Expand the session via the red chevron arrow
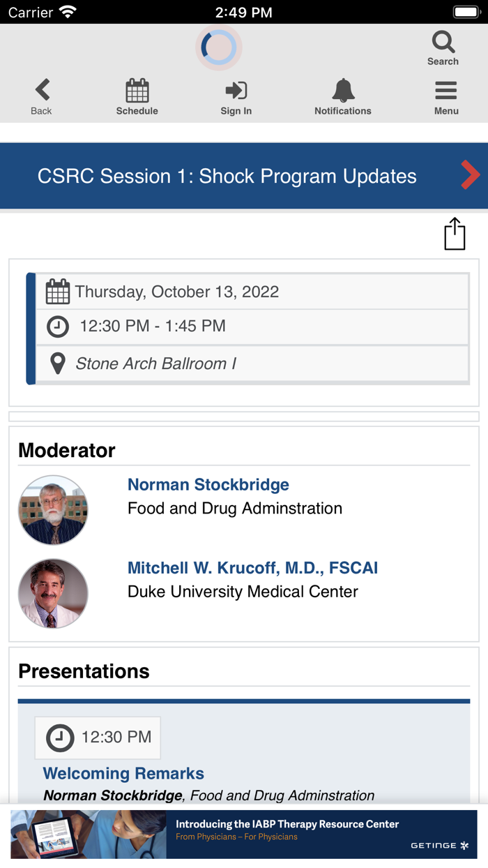488x868 pixels. [470, 175]
